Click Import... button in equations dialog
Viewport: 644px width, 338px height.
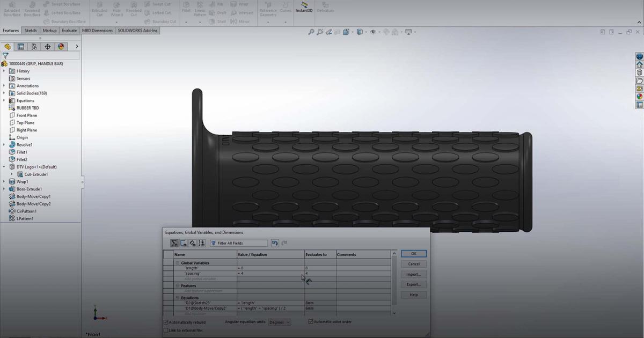(414, 274)
